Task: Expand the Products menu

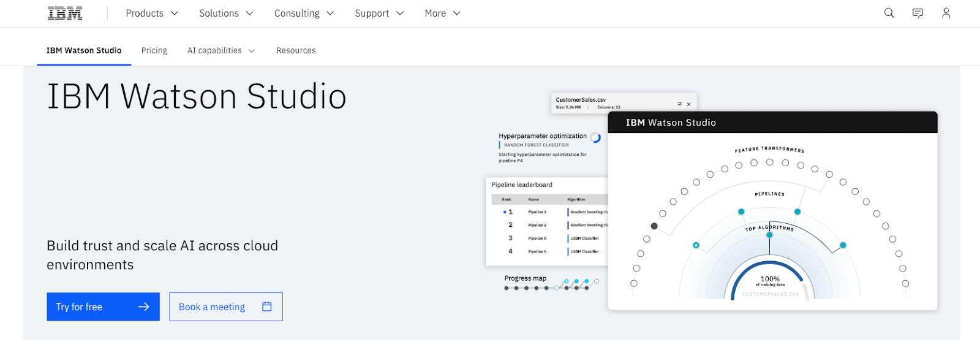Action: click(152, 13)
